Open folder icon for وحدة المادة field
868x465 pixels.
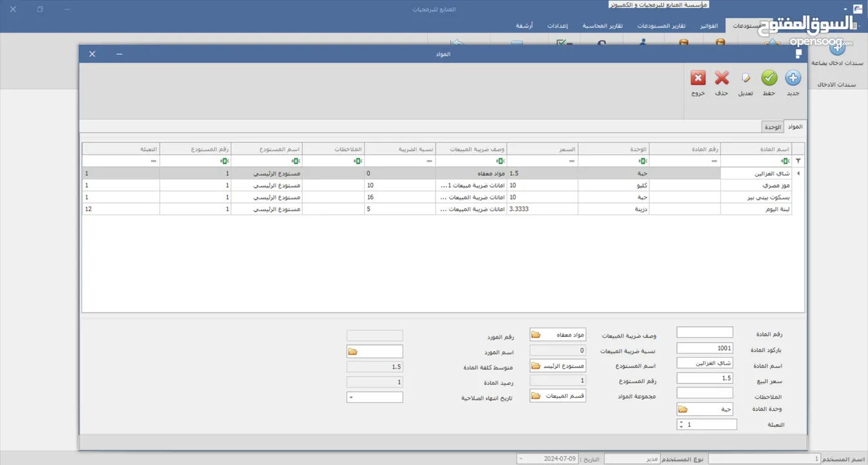(683, 409)
